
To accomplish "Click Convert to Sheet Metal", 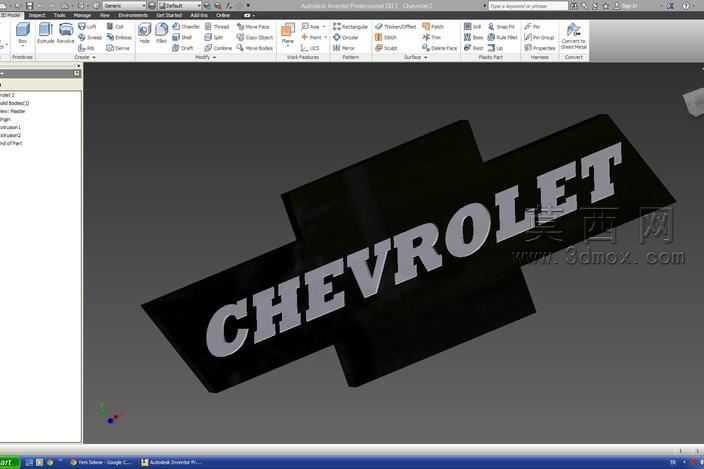I will pyautogui.click(x=573, y=36).
